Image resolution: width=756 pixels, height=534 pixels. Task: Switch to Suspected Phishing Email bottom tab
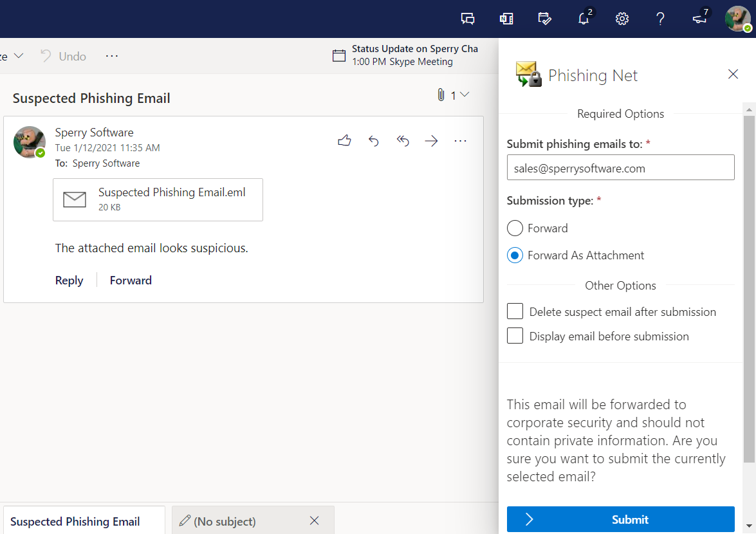84,520
